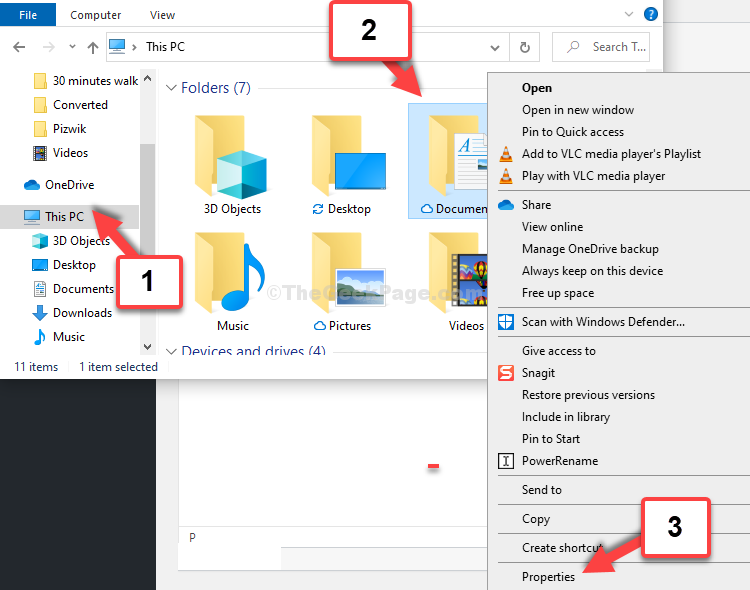Choose View online in context menu
The height and width of the screenshot is (590, 750).
point(552,227)
